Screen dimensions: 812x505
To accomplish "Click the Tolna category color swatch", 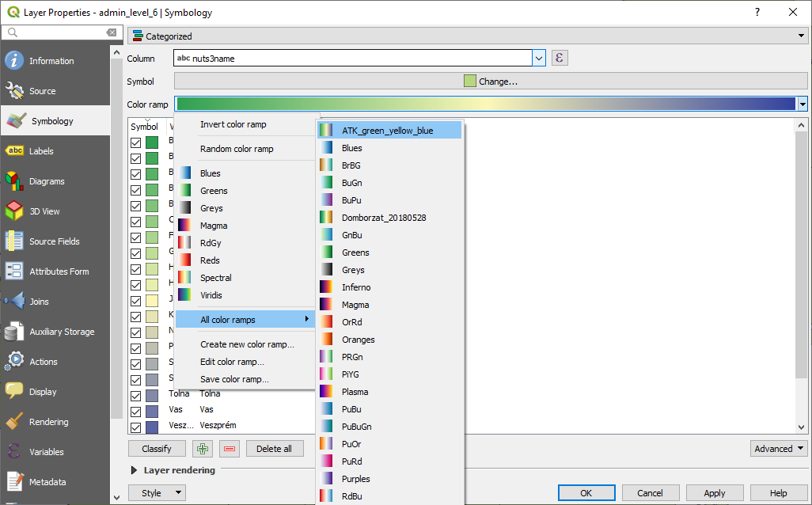I will 152,396.
